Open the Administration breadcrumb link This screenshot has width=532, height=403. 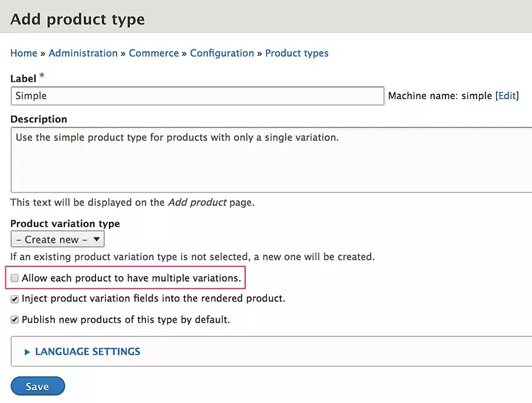click(x=83, y=53)
